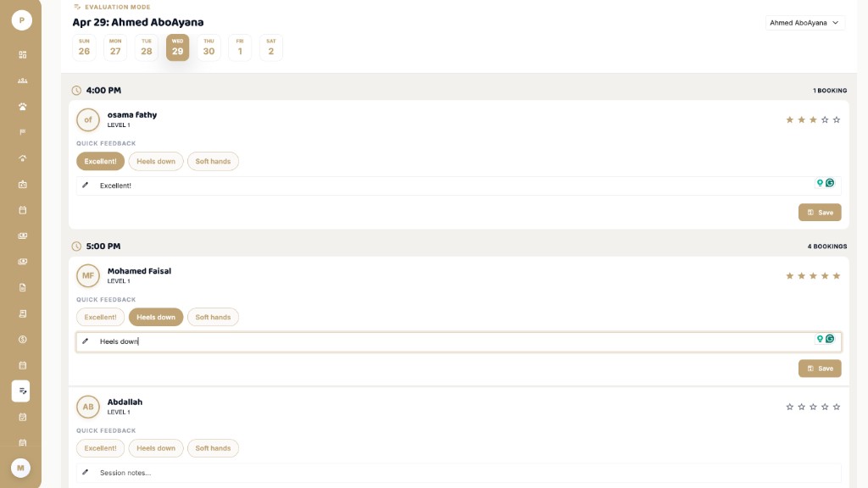Viewport: 868px width, 488px height.
Task: Select the active evaluation notes sidebar icon
Action: tap(21, 391)
